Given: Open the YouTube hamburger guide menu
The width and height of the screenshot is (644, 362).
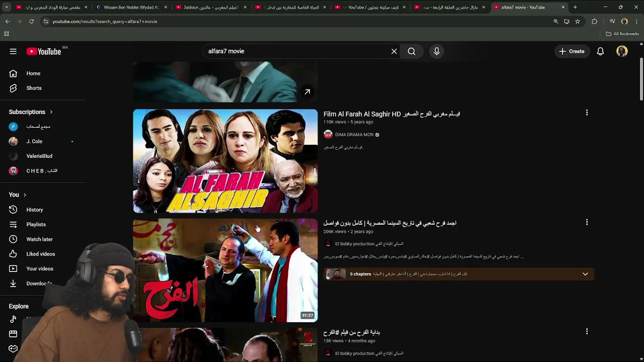Looking at the screenshot, I should pyautogui.click(x=13, y=51).
